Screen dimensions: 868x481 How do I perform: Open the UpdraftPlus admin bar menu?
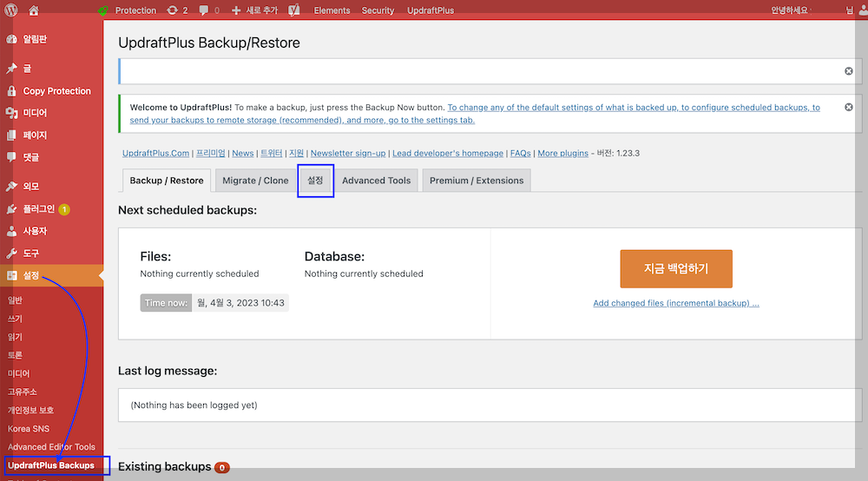pos(431,10)
